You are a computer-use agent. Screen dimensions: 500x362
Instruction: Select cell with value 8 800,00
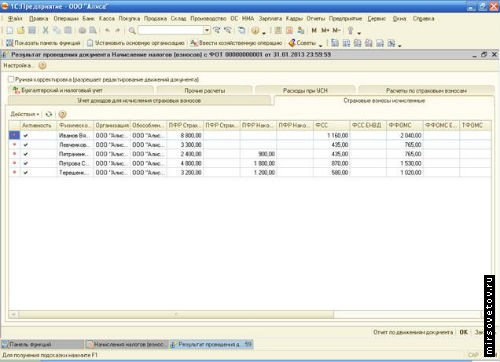pos(185,136)
